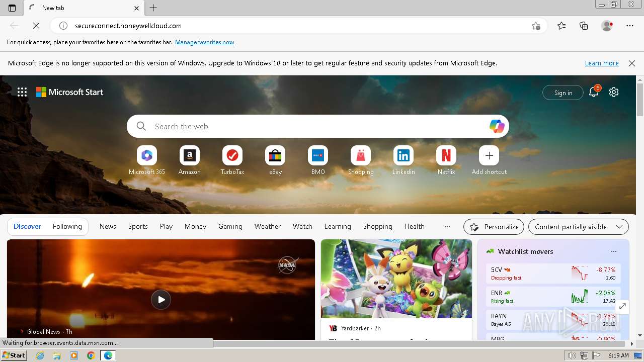Open Chrome from the taskbar

click(x=91, y=355)
